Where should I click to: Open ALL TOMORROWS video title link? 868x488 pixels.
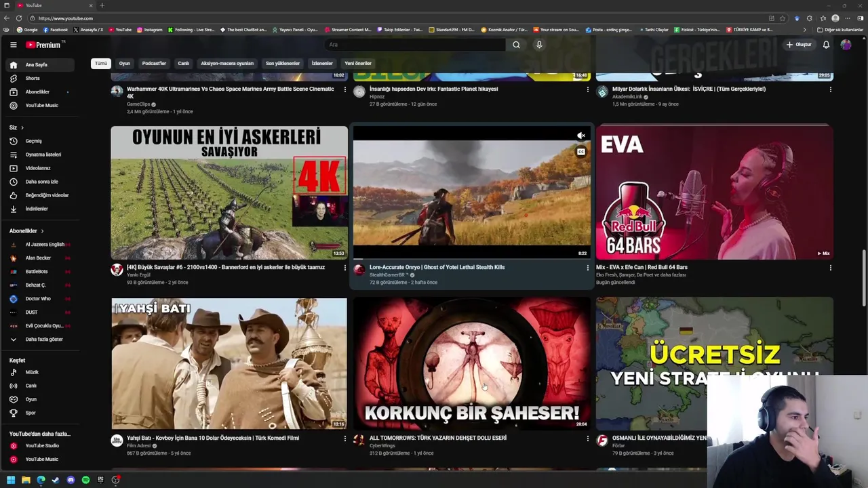438,438
